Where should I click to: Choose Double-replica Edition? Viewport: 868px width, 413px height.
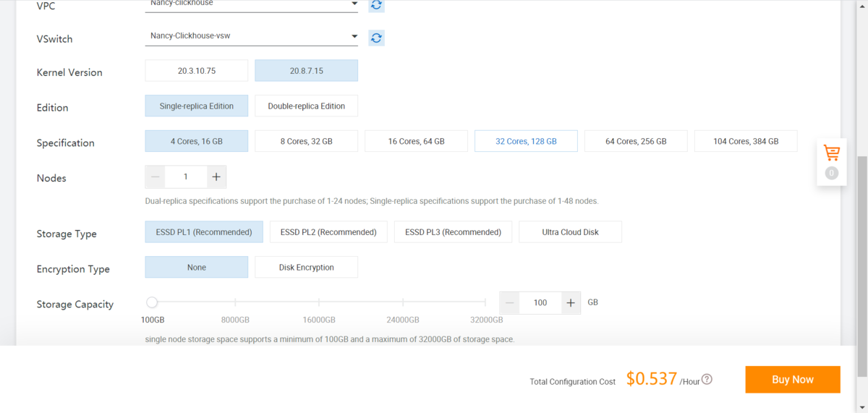(307, 106)
